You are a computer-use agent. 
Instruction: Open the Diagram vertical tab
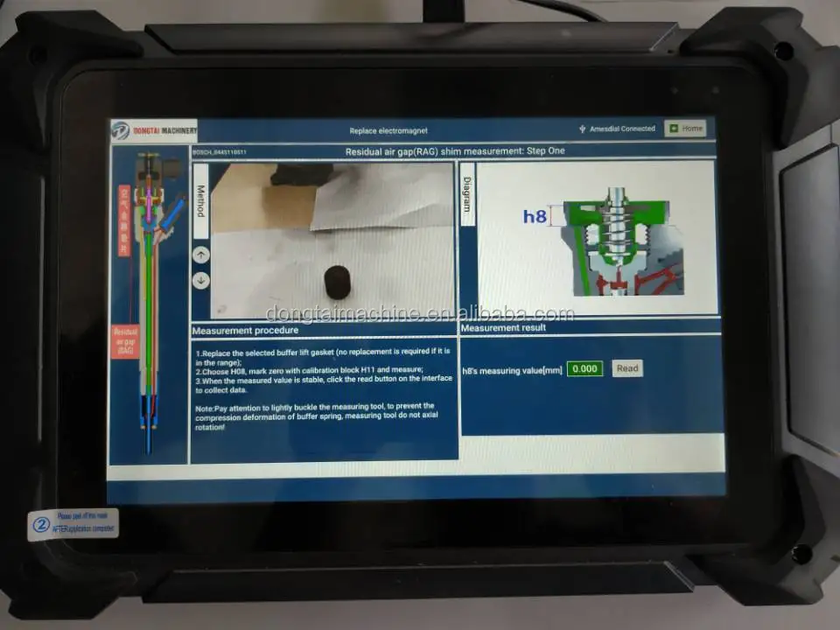(x=467, y=195)
